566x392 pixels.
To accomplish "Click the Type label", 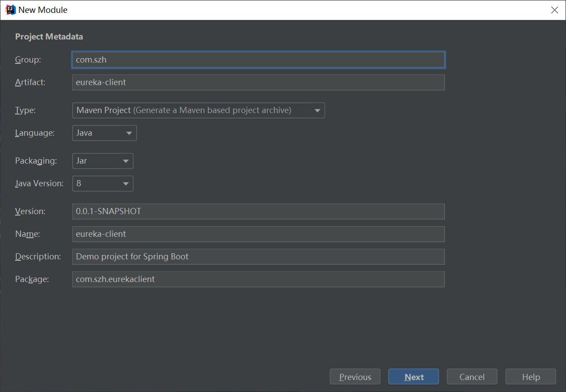I will point(25,110).
